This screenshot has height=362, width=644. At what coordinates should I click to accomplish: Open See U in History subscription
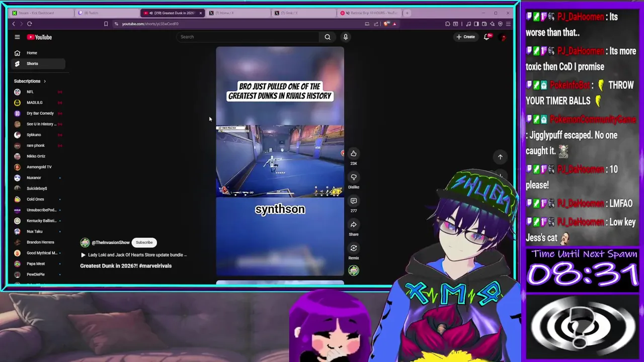point(38,124)
